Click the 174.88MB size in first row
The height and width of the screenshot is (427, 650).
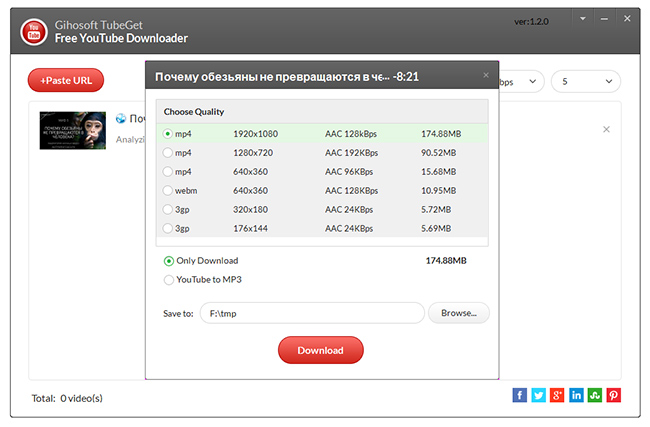[x=441, y=134]
